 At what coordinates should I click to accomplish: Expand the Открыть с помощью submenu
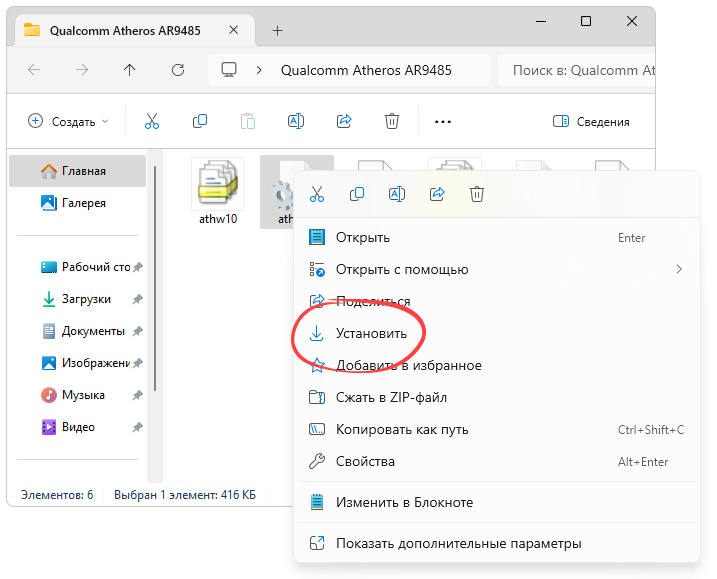[x=498, y=269]
